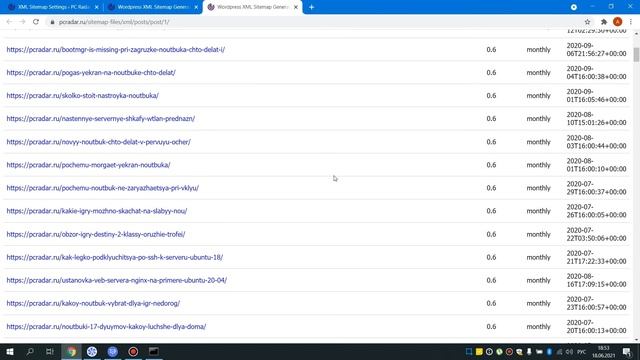640x360 pixels.
Task: Open the pochemu-morgaet-yekran-noutbuka link
Action: click(88, 165)
